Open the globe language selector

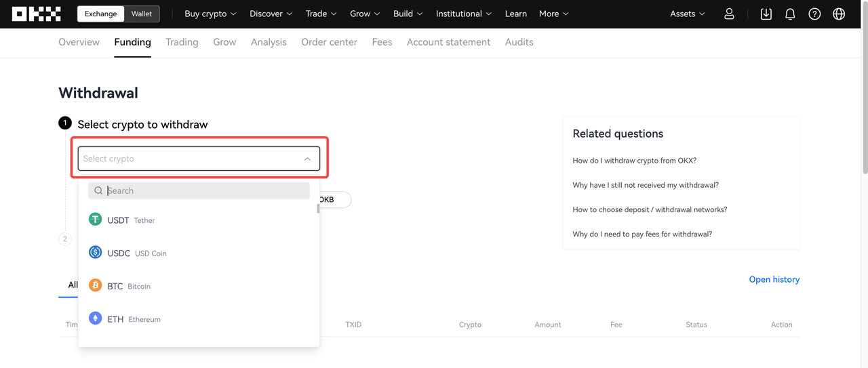tap(839, 14)
